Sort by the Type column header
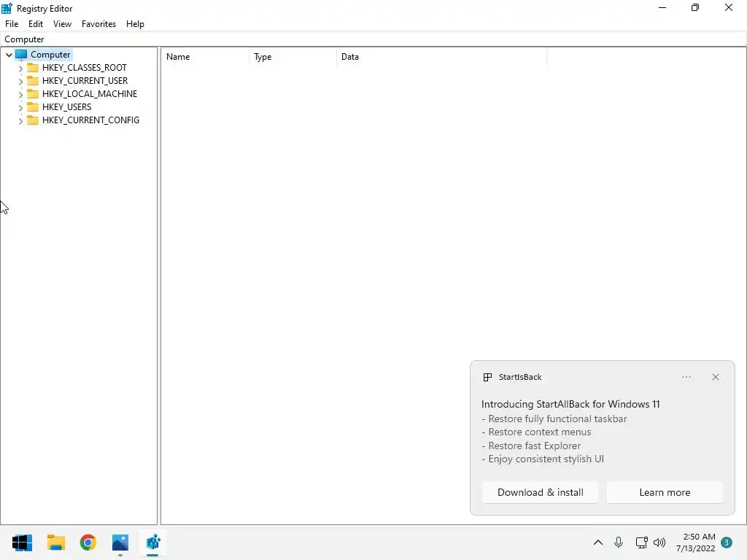Screen dimensions: 747x560 point(293,57)
